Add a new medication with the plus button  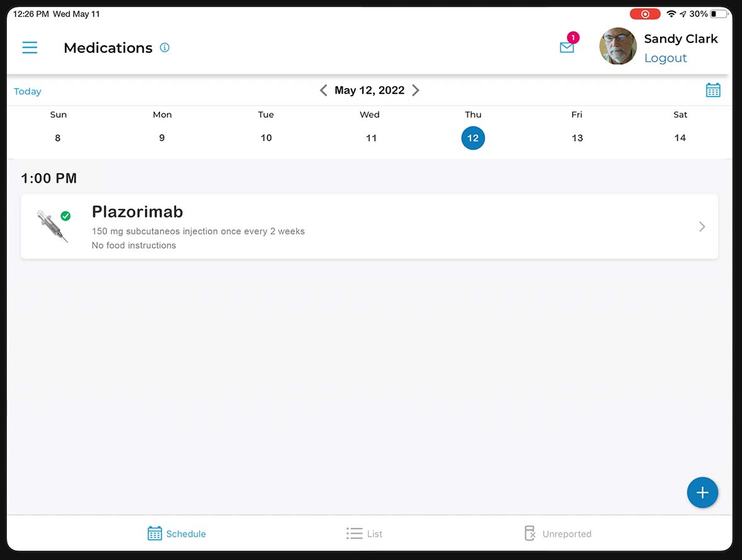pyautogui.click(x=702, y=493)
